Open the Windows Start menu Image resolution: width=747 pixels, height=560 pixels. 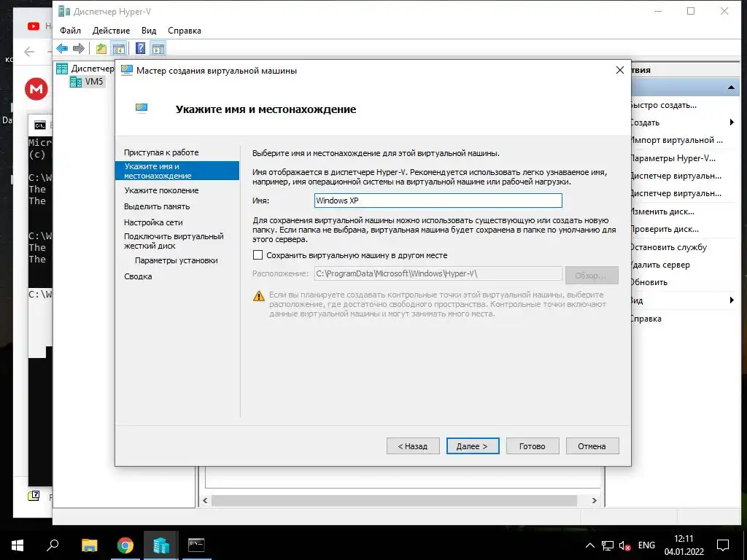(18, 545)
